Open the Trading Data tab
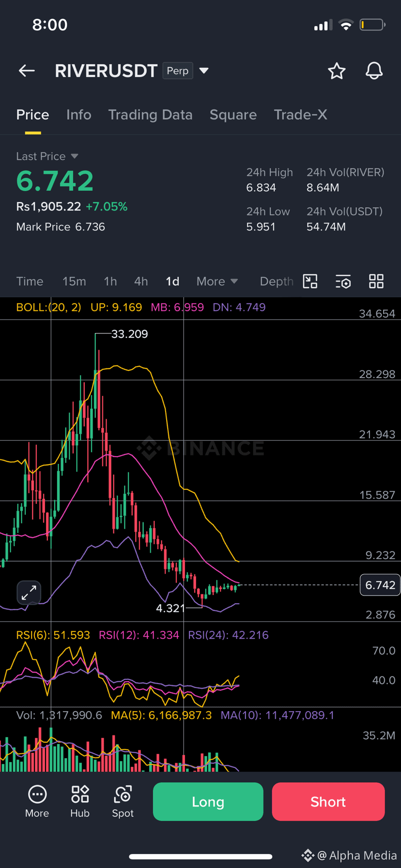The height and width of the screenshot is (868, 401). tap(150, 115)
